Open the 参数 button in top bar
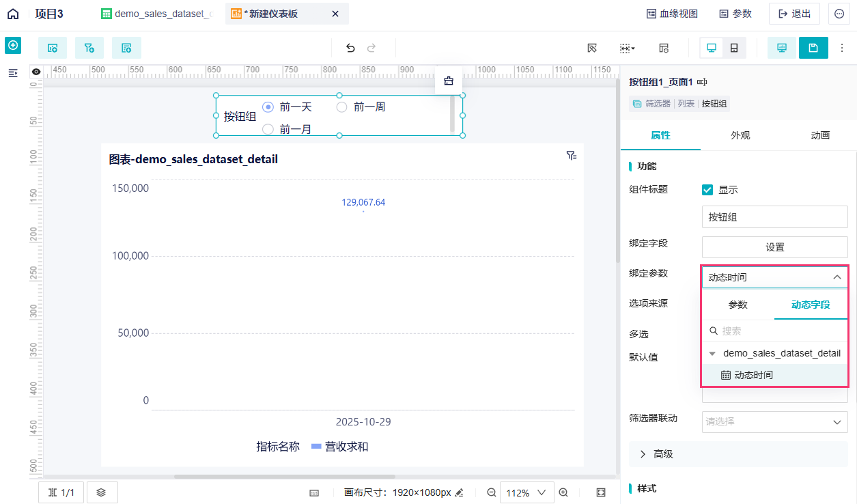The height and width of the screenshot is (504, 857). [735, 14]
